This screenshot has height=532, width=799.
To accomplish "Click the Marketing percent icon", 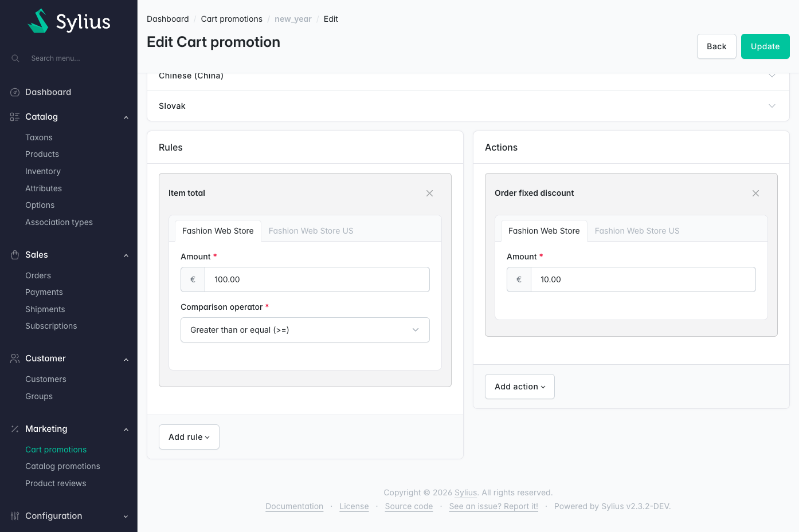I will coord(15,429).
